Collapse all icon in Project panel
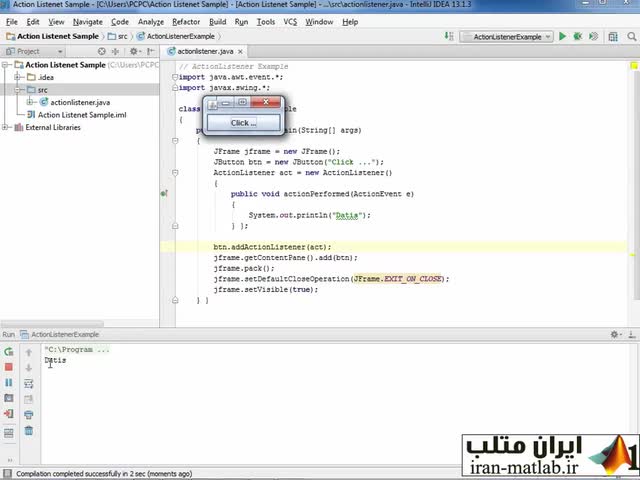The height and width of the screenshot is (480, 640). pos(116,51)
